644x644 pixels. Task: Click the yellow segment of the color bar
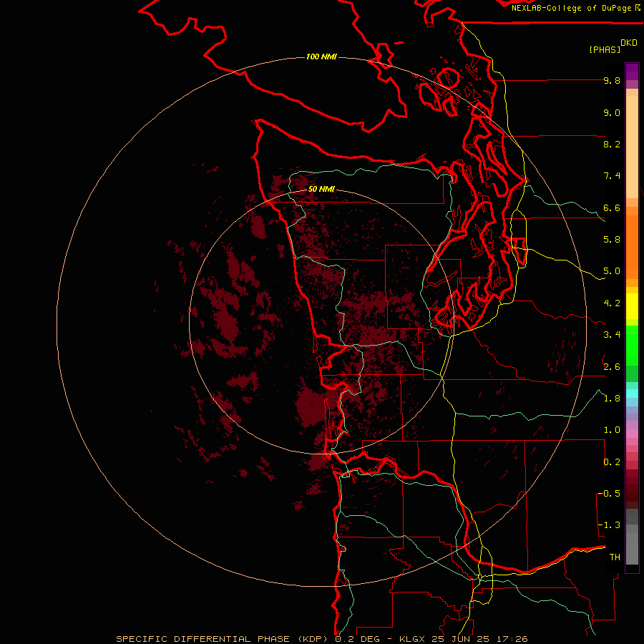(632, 306)
